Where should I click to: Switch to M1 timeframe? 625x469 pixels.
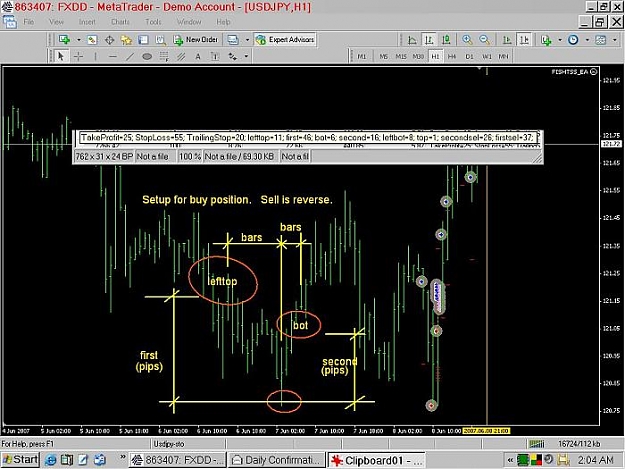coord(362,57)
